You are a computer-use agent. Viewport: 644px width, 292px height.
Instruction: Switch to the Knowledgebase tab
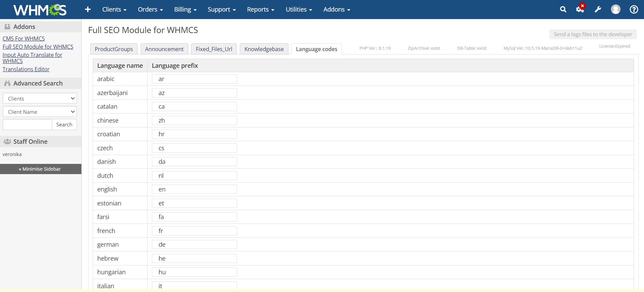pyautogui.click(x=264, y=49)
